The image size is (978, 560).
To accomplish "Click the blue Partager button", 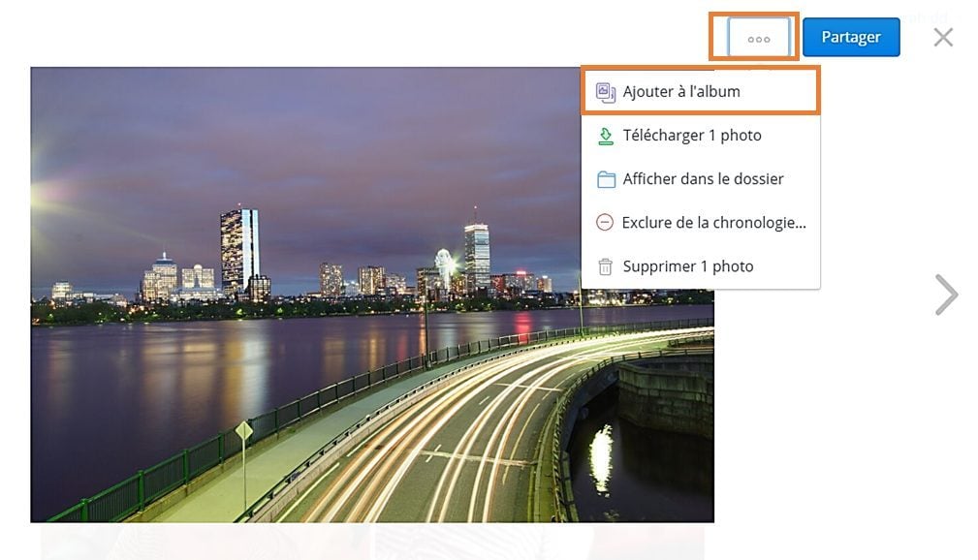I will pyautogui.click(x=851, y=38).
